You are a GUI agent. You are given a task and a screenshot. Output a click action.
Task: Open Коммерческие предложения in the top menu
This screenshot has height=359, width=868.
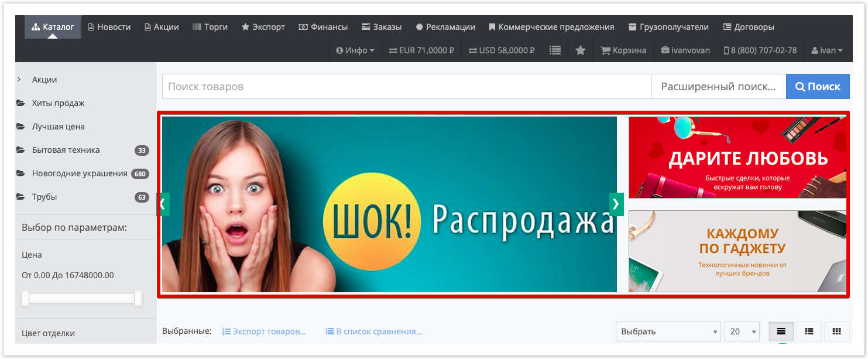(x=551, y=27)
